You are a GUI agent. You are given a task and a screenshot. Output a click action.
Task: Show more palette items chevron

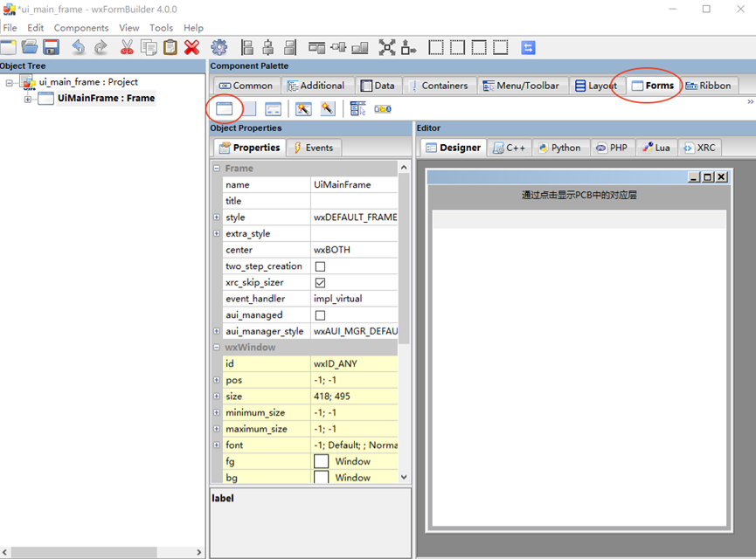(x=750, y=101)
